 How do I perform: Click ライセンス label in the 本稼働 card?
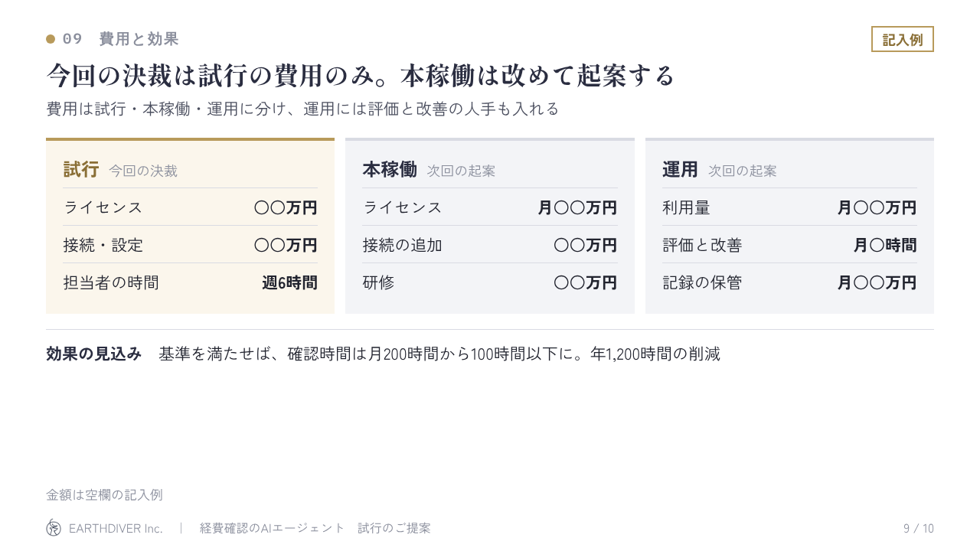(x=402, y=207)
